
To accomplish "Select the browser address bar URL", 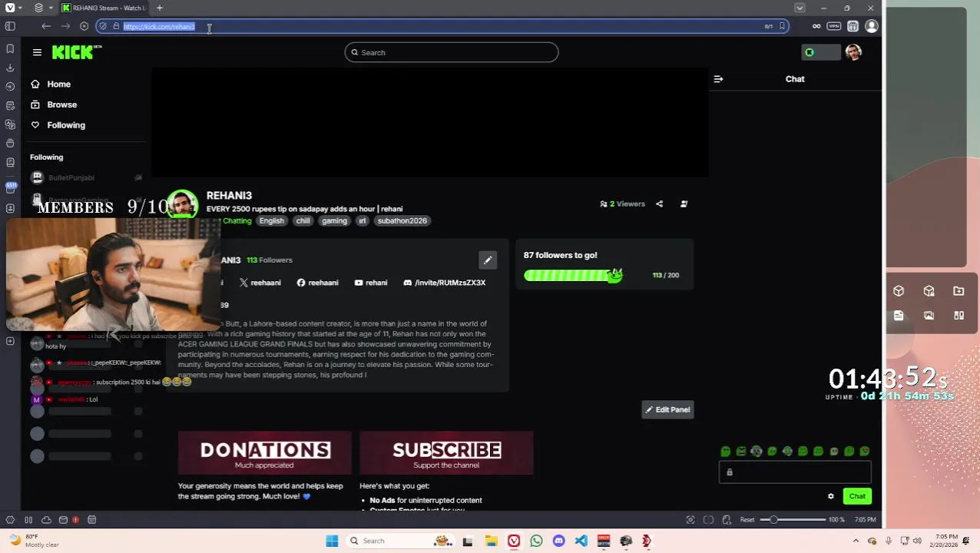I will [159, 26].
